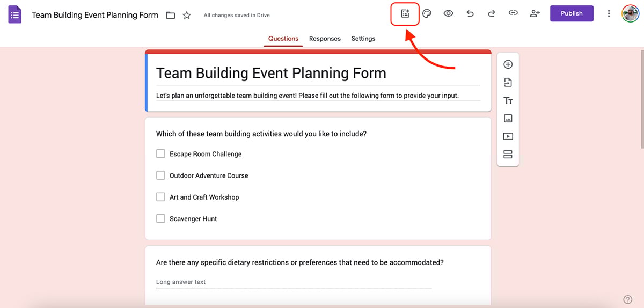Add image from side toolbar
The image size is (644, 308).
pyautogui.click(x=508, y=119)
